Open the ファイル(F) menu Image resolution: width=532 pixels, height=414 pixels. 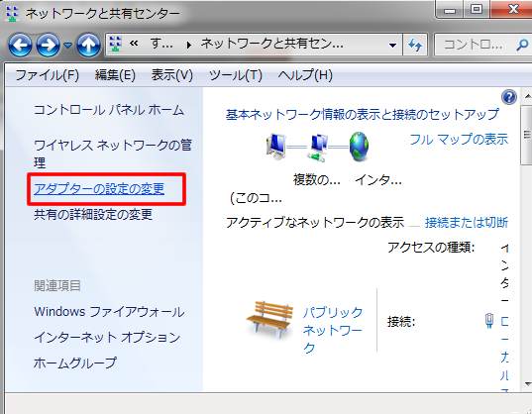click(47, 75)
